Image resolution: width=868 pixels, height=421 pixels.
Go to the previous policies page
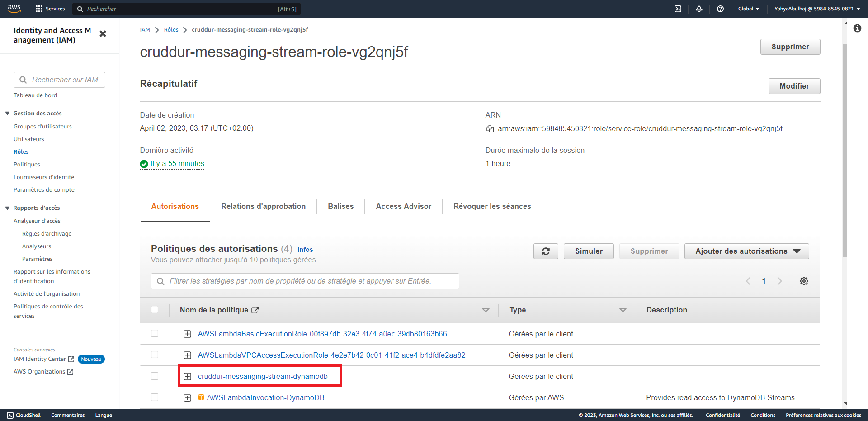coord(748,281)
